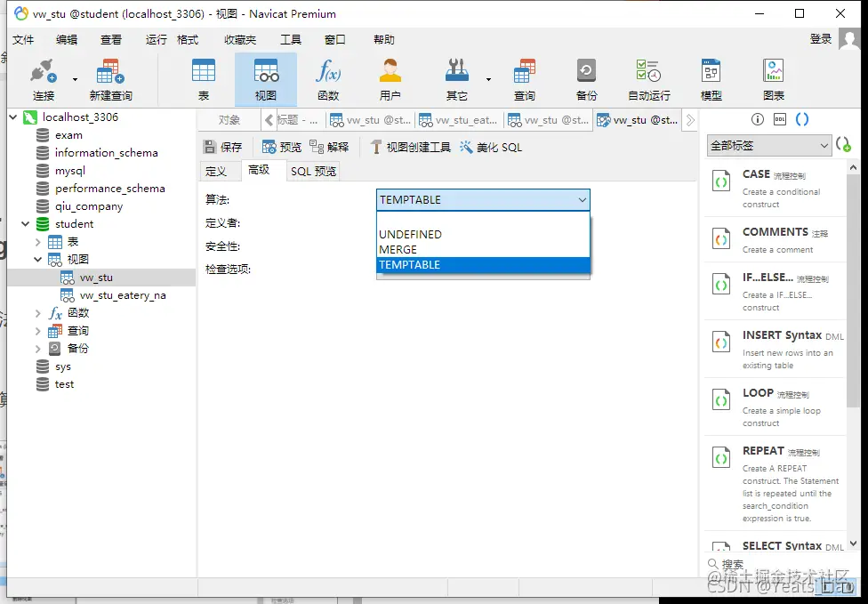Select the INSERT Syntax snippet

[776, 350]
